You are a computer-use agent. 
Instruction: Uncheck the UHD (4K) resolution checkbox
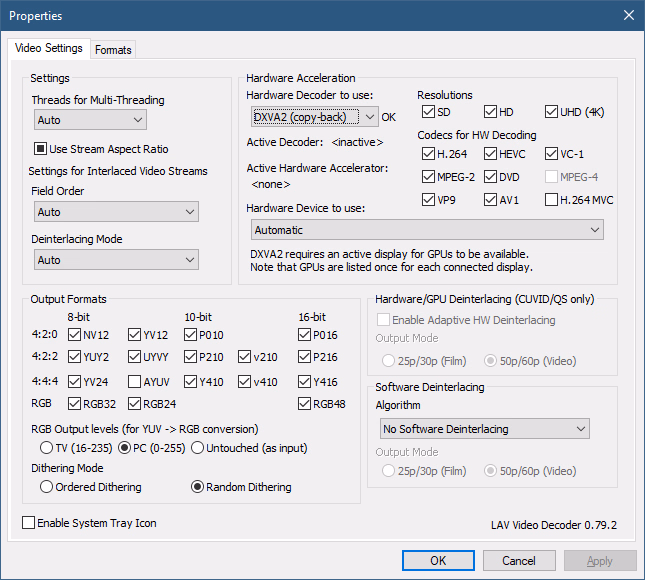[x=552, y=112]
